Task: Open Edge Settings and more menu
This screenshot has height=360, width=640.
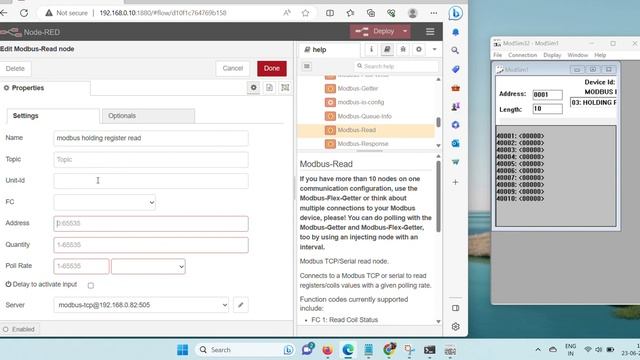Action: 433,13
